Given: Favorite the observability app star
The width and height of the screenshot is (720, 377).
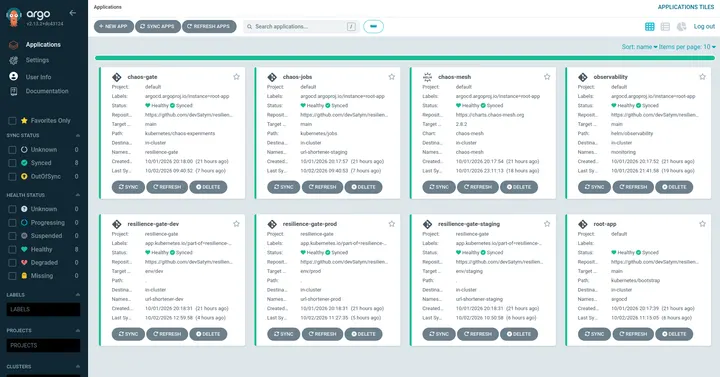Looking at the screenshot, I should click(x=703, y=77).
